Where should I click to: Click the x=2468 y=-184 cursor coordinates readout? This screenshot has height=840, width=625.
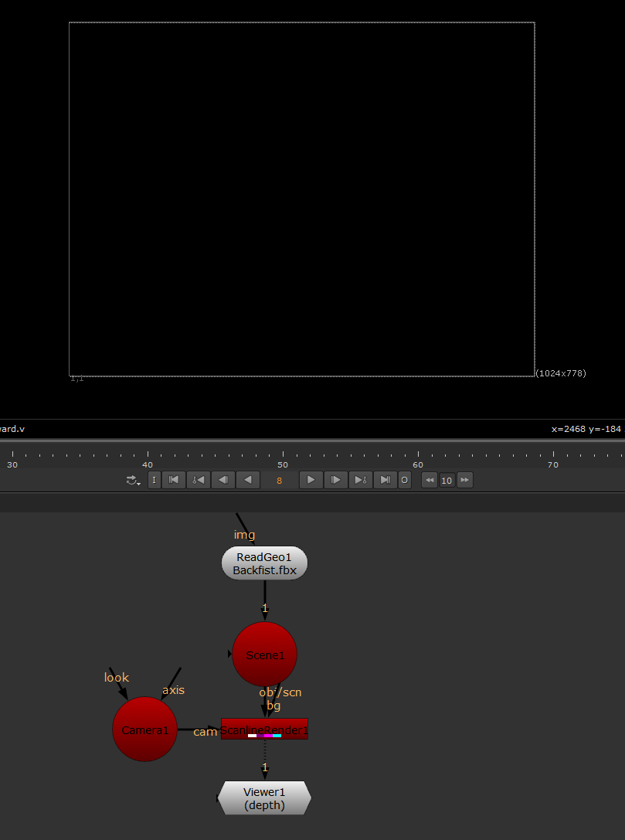coord(586,429)
